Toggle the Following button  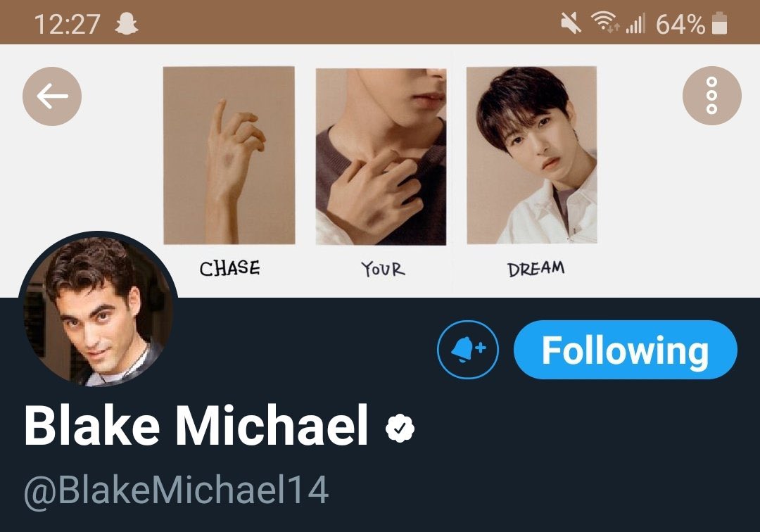626,349
